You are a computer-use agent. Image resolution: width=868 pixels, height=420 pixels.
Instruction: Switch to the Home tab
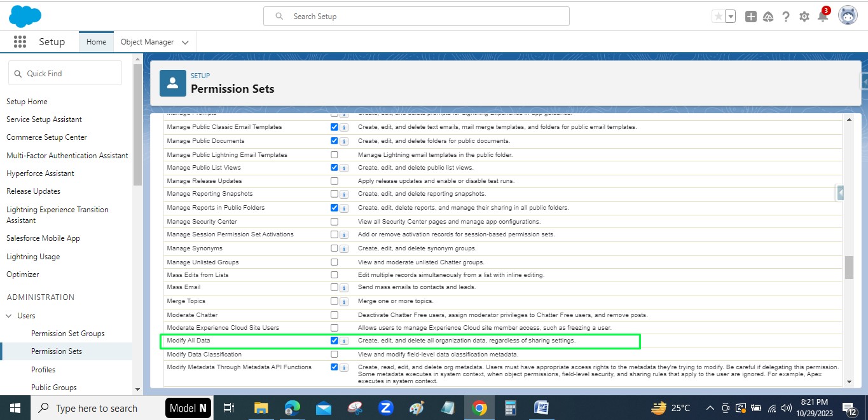click(x=96, y=42)
